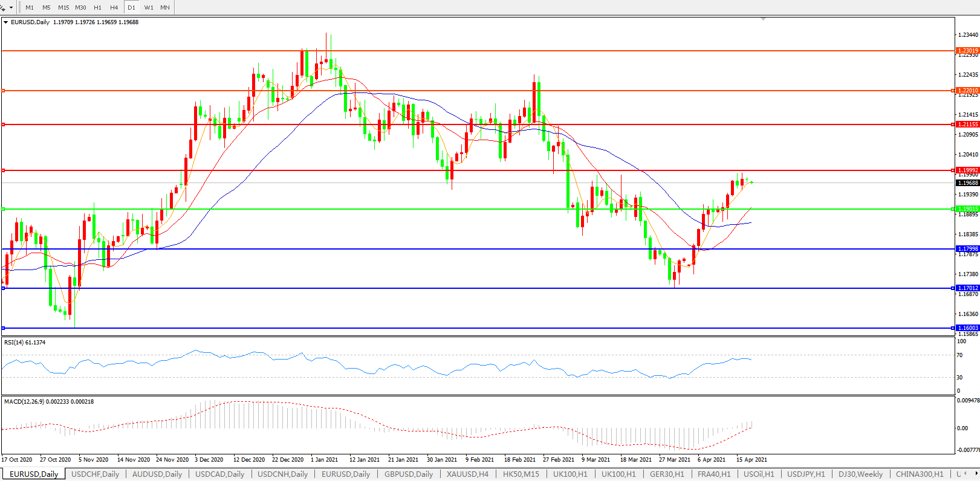The height and width of the screenshot is (481, 980).
Task: Select the M15 timeframe button
Action: tap(63, 7)
